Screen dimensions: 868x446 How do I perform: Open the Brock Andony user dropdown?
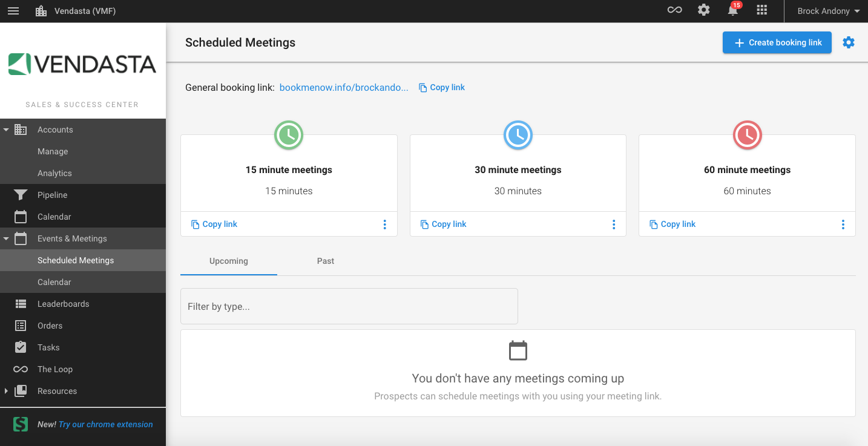(x=828, y=11)
